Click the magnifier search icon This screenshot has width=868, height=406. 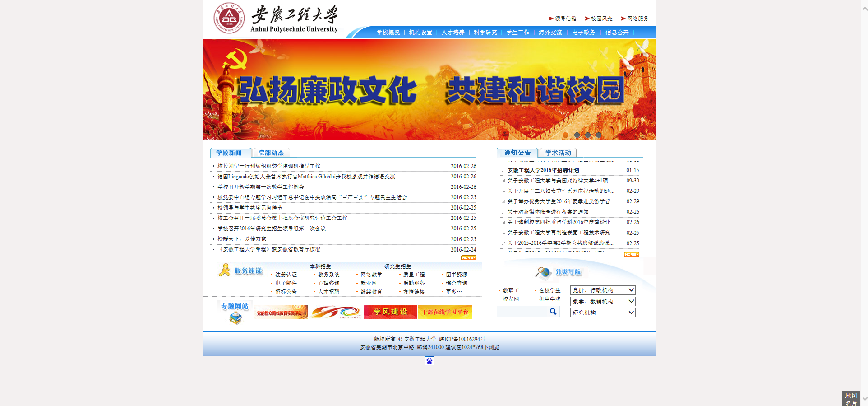pyautogui.click(x=553, y=312)
